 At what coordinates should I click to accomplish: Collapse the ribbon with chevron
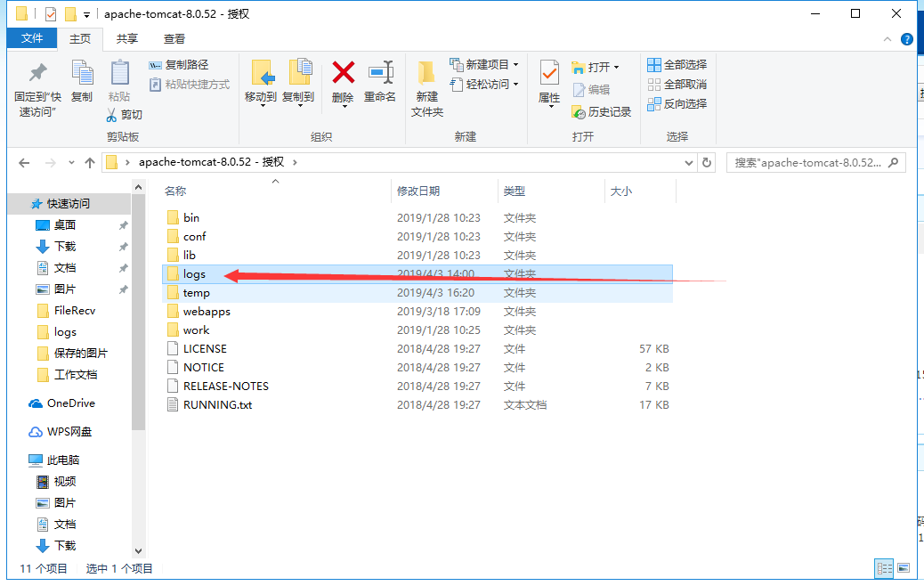coord(888,39)
